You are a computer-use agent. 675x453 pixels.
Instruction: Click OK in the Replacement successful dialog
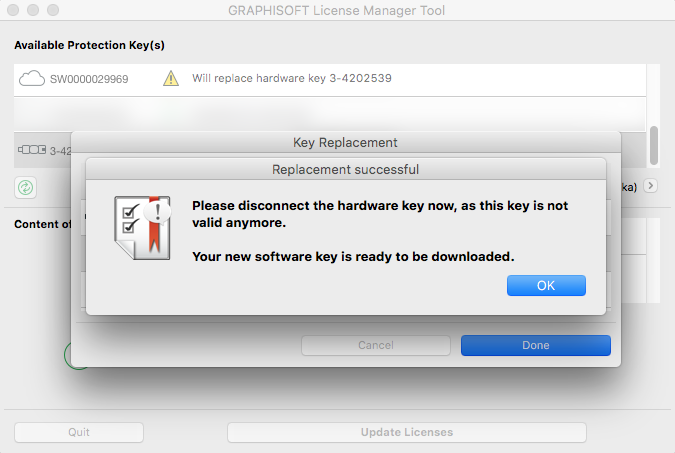tap(546, 285)
